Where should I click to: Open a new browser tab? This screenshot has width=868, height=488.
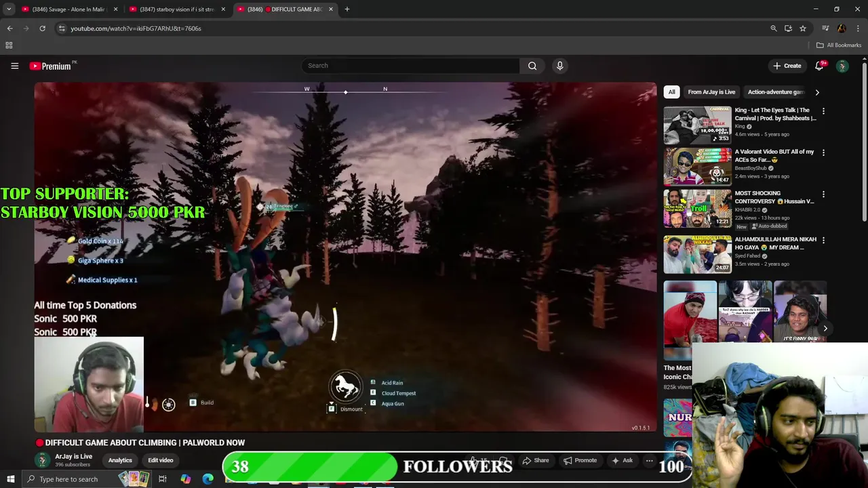pos(347,9)
